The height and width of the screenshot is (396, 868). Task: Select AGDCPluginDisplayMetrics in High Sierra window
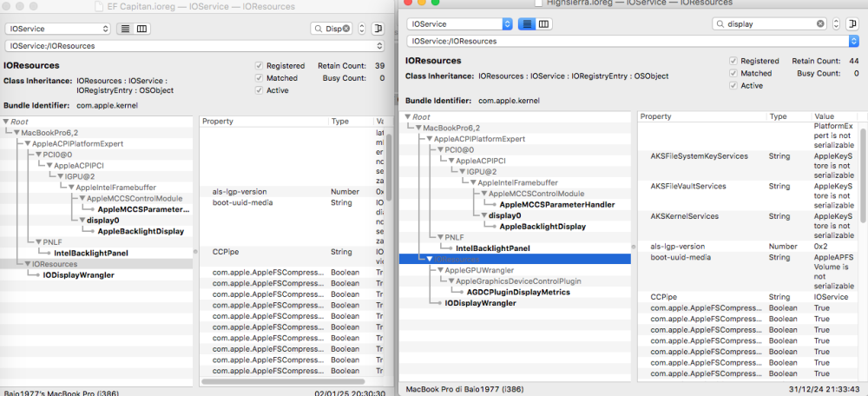coord(518,292)
